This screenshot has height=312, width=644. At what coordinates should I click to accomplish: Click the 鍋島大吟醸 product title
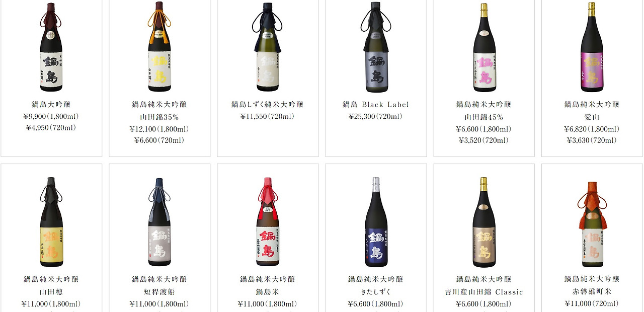coord(51,105)
